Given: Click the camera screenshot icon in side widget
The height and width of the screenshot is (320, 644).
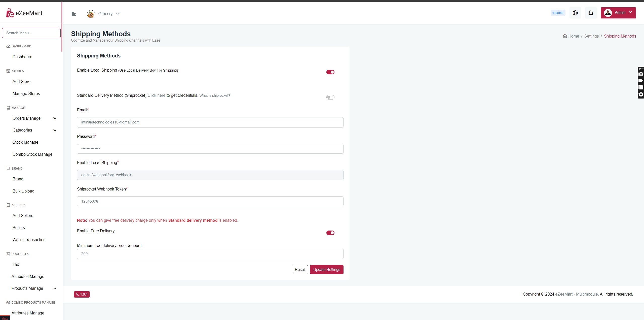Looking at the screenshot, I should coord(641,74).
